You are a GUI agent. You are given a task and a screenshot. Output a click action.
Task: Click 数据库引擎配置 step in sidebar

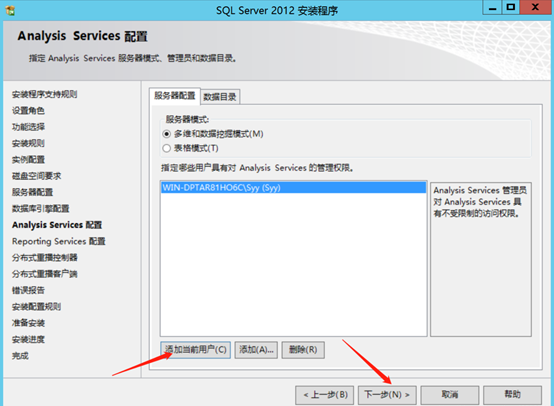tap(41, 208)
